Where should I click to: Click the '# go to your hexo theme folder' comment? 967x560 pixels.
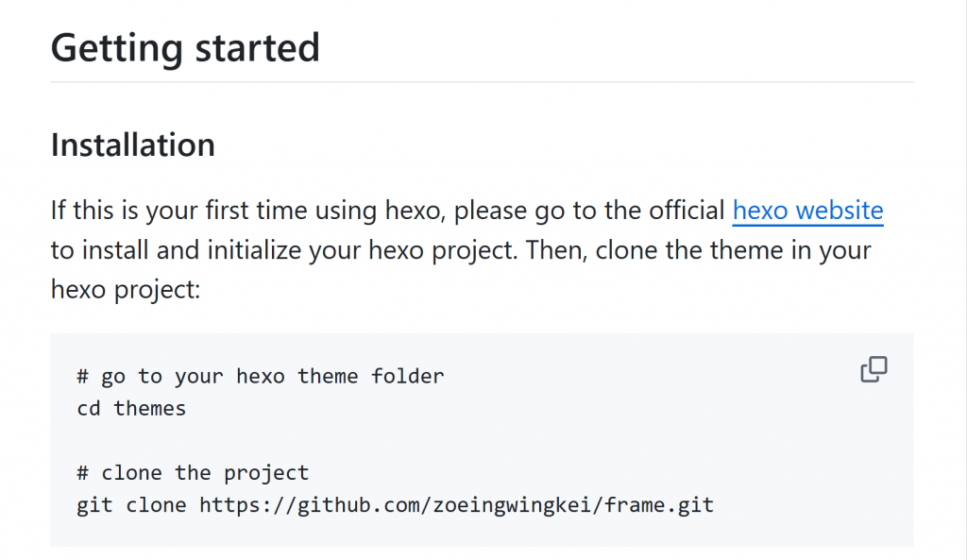260,377
